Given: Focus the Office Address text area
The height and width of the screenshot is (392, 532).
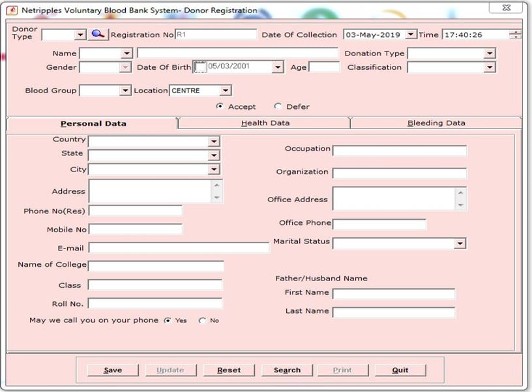Looking at the screenshot, I should (x=394, y=199).
